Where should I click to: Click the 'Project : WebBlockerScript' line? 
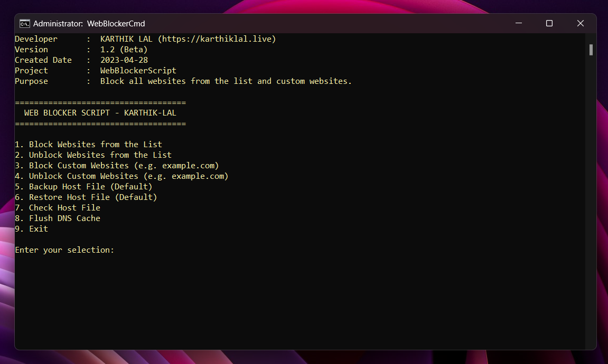click(x=96, y=71)
